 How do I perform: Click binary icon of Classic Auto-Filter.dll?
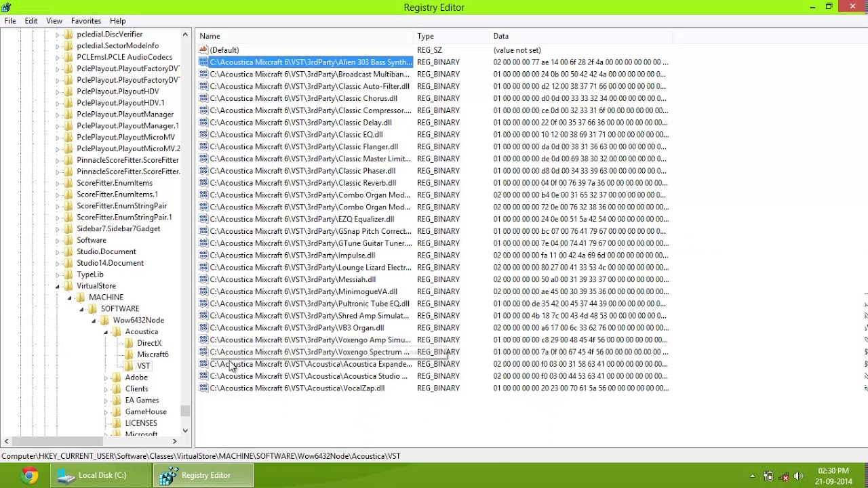(x=203, y=86)
